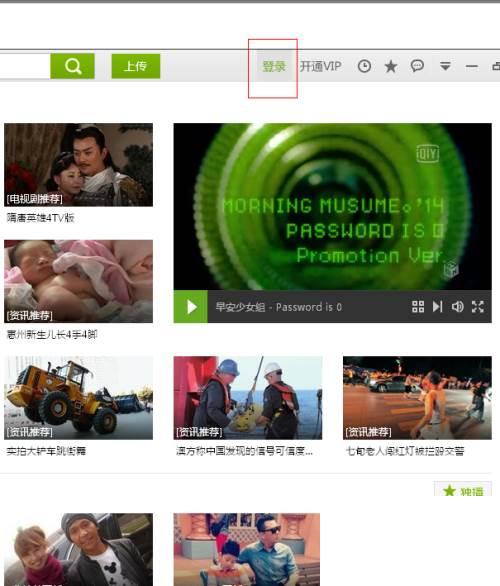Open the watch history clock icon

[364, 67]
